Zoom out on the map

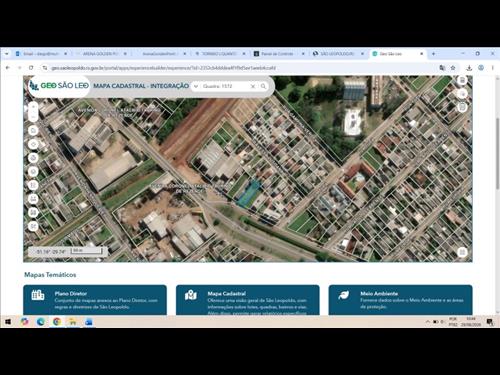pos(33,117)
